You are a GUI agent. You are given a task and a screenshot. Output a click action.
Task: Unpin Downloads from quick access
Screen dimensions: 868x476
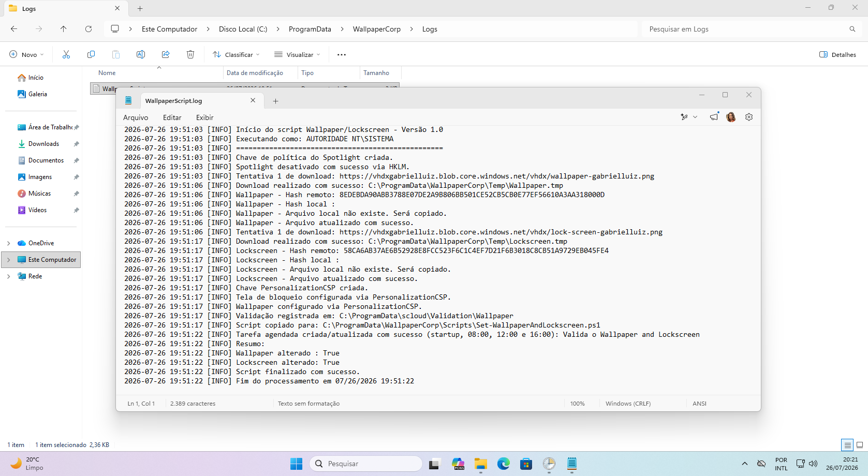click(x=77, y=144)
